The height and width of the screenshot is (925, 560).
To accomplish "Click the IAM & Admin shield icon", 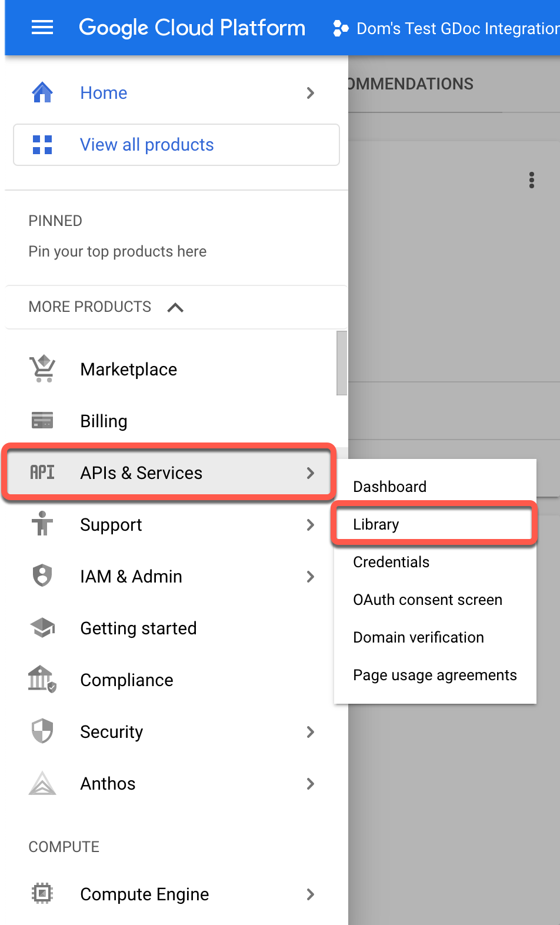I will click(x=42, y=575).
